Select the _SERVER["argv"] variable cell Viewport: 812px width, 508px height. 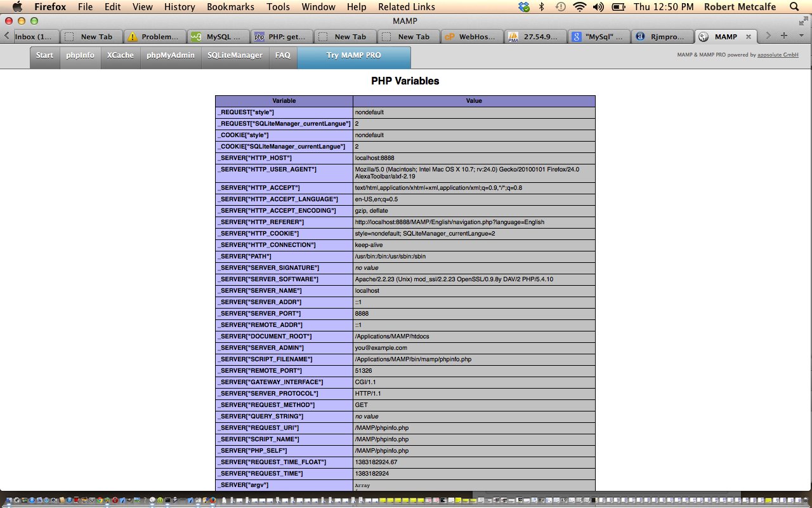pyautogui.click(x=284, y=485)
